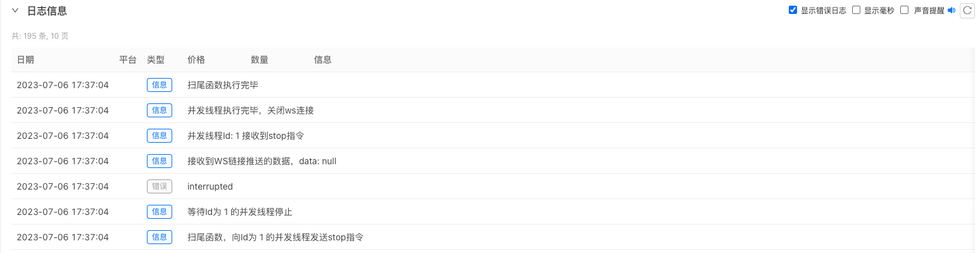This screenshot has width=980, height=253.
Task: Click the gray 错误 tag on interrupted row
Action: (160, 186)
